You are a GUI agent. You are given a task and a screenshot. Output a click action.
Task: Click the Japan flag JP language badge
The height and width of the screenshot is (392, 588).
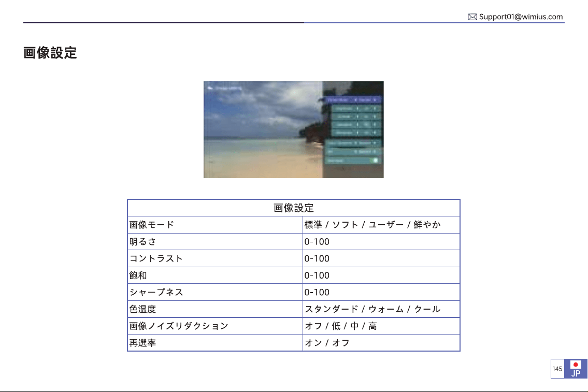pos(576,369)
